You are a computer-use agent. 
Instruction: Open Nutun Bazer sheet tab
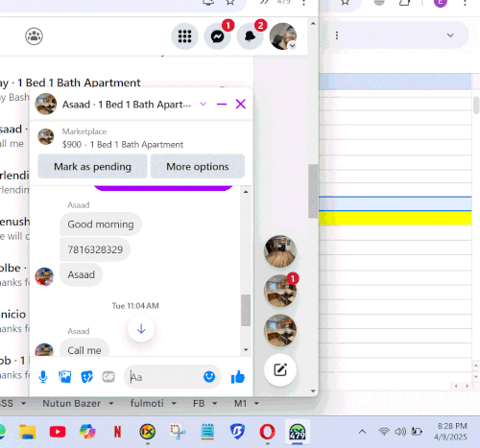tap(72, 403)
